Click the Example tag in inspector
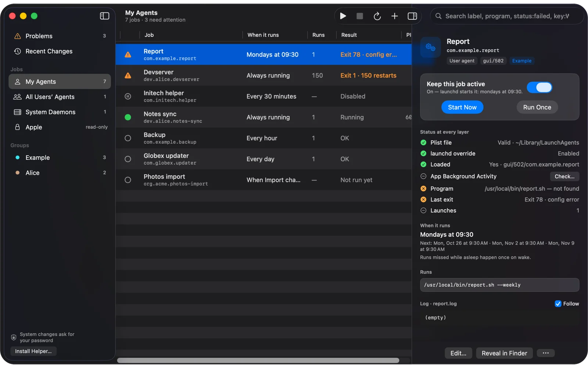588x368 pixels. coord(522,61)
